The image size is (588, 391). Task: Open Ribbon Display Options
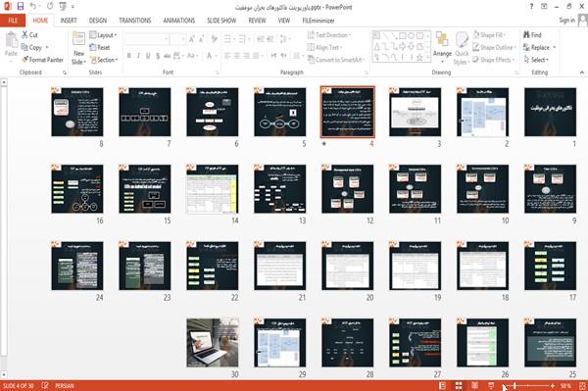[x=544, y=6]
